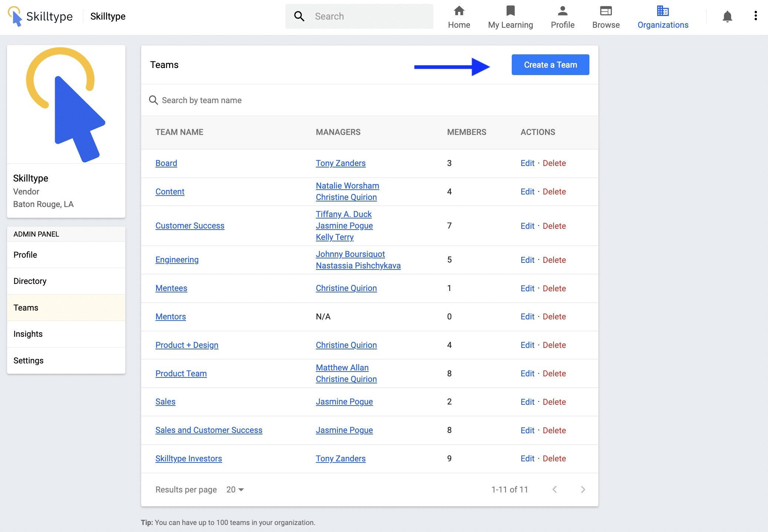Go to previous page chevron
Image resolution: width=768 pixels, height=532 pixels.
554,489
